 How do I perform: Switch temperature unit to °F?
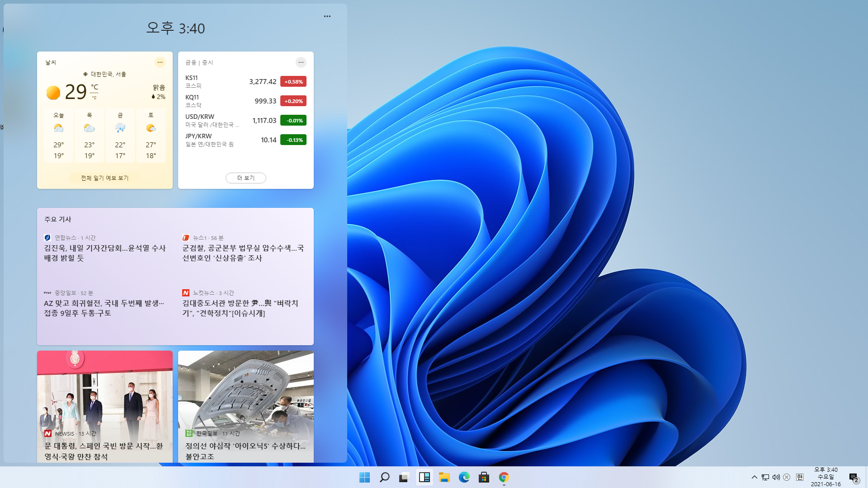click(x=94, y=98)
